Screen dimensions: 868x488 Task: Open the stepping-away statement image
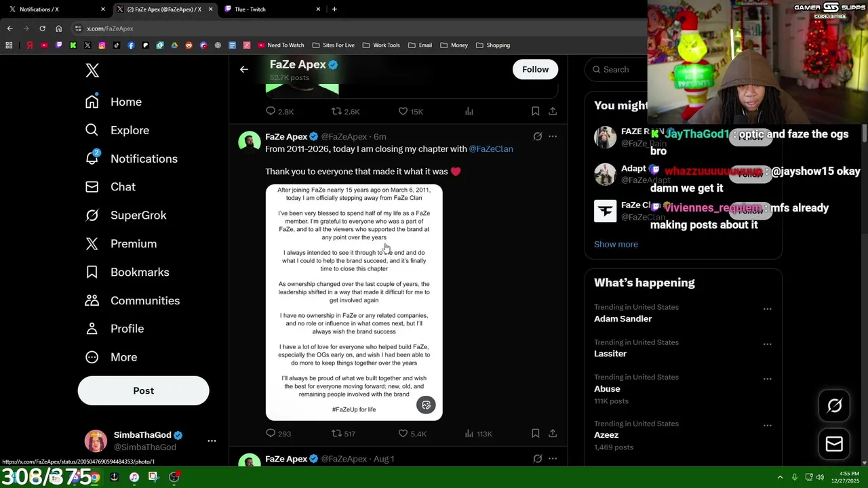[x=354, y=302]
